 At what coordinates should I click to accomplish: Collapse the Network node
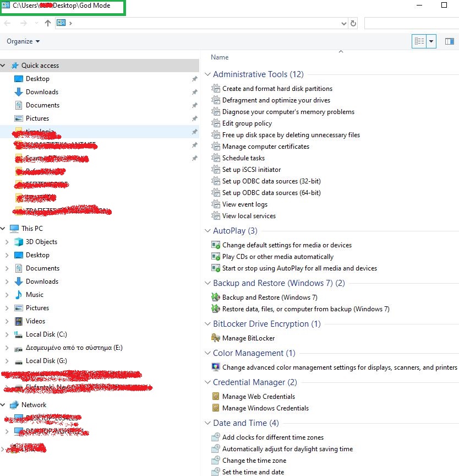(x=3, y=405)
